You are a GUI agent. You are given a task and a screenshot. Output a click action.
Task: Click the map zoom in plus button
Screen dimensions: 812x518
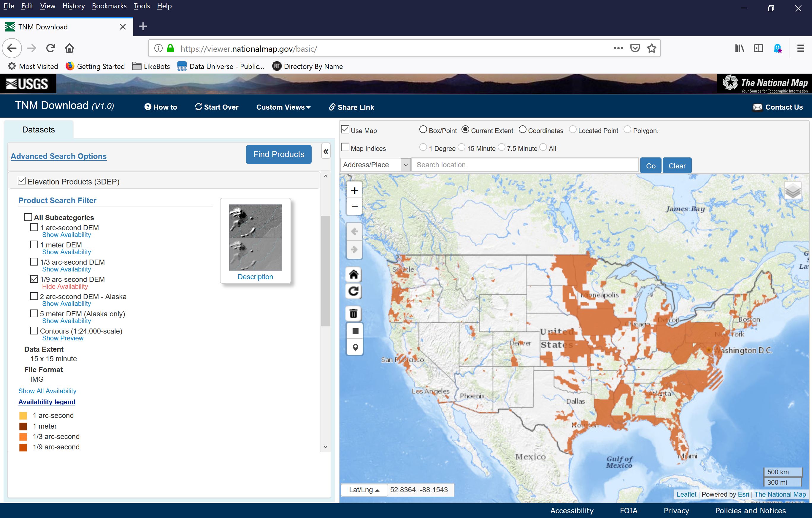(354, 191)
